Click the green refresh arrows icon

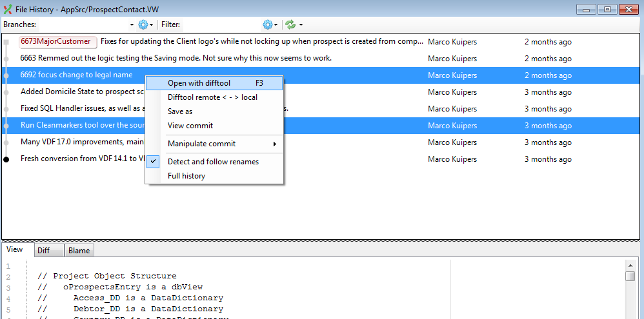click(290, 24)
